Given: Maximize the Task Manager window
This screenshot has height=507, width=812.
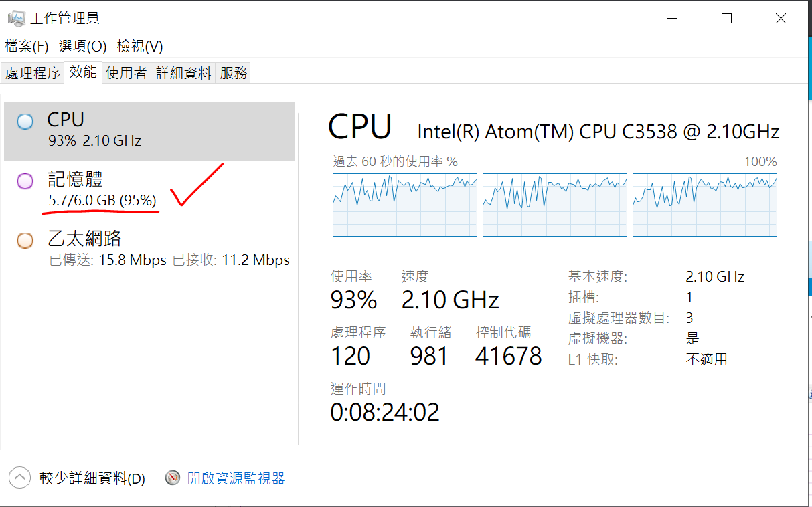Looking at the screenshot, I should point(726,19).
